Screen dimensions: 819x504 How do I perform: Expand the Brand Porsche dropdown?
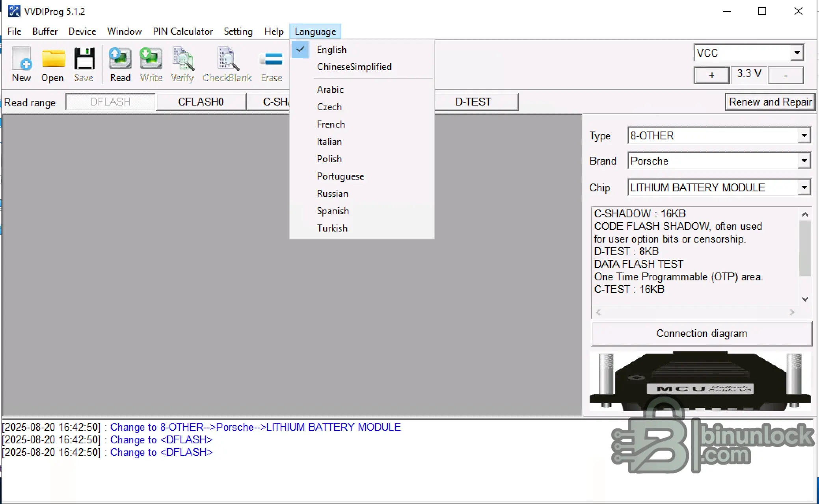tap(804, 161)
